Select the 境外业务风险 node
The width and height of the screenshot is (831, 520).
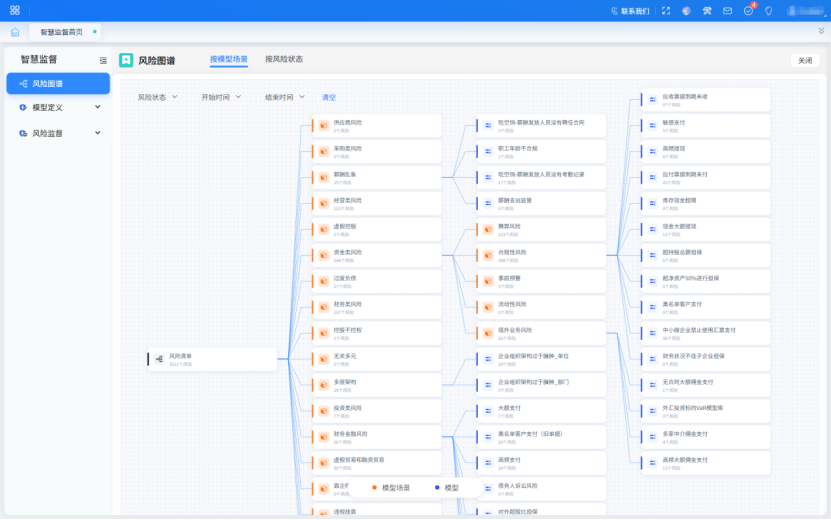[x=541, y=333]
